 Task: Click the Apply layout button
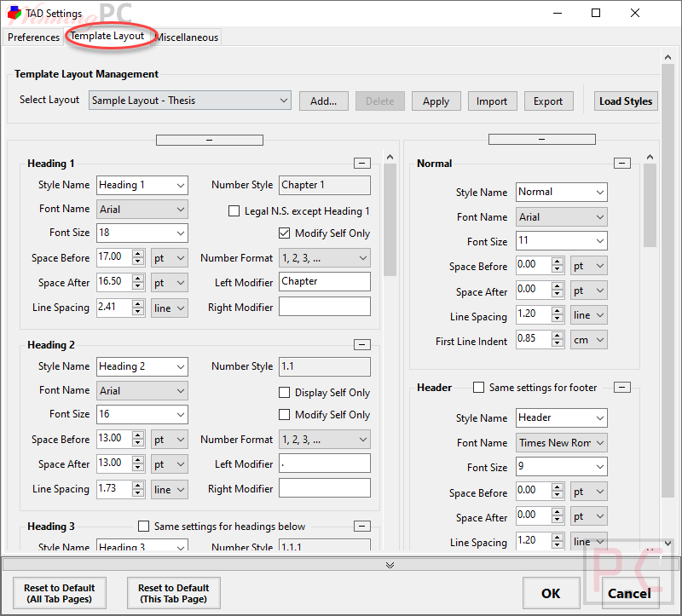(436, 101)
